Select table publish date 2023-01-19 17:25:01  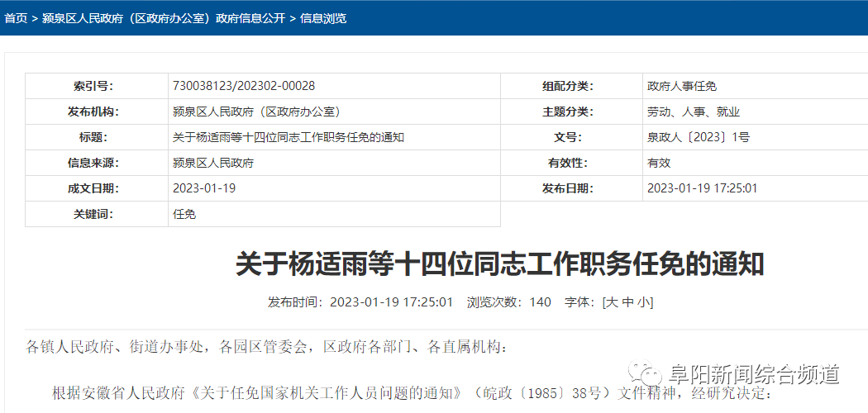(702, 188)
